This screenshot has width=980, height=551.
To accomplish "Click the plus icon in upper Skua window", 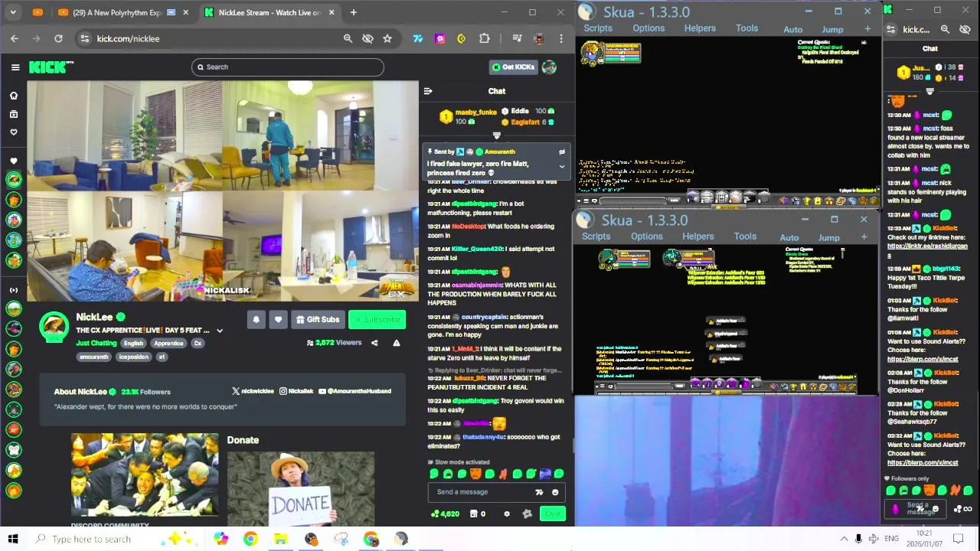I will click(867, 29).
